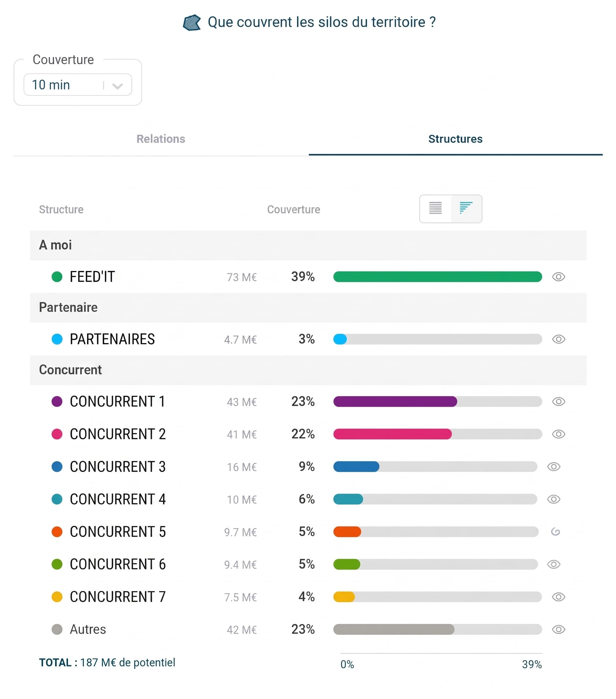Click the chevron arrow in Couverture selector

tap(118, 86)
